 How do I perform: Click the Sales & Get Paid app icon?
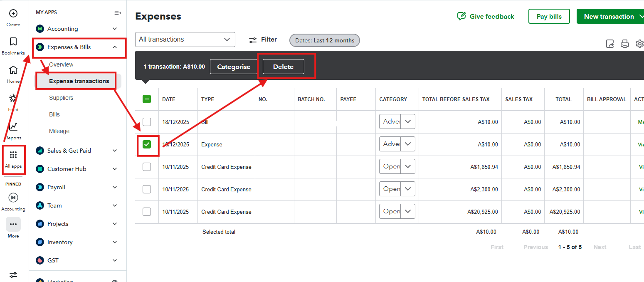pyautogui.click(x=40, y=151)
